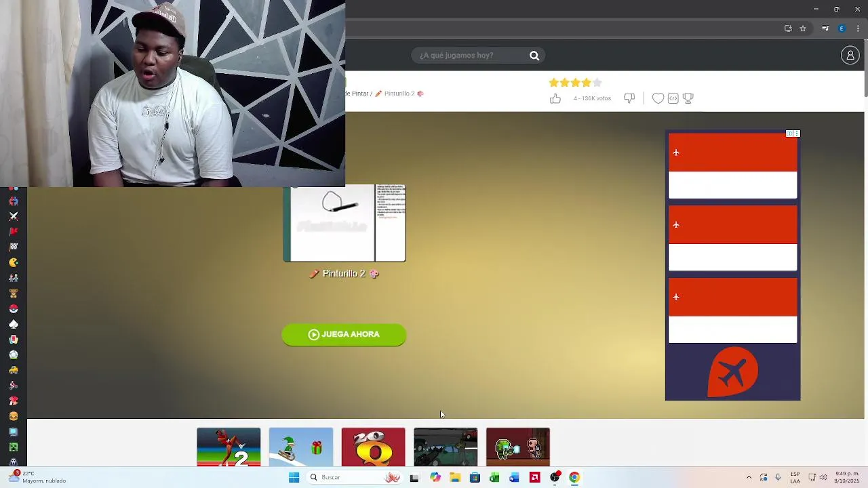Open AMD software from taskbar

pyautogui.click(x=534, y=477)
